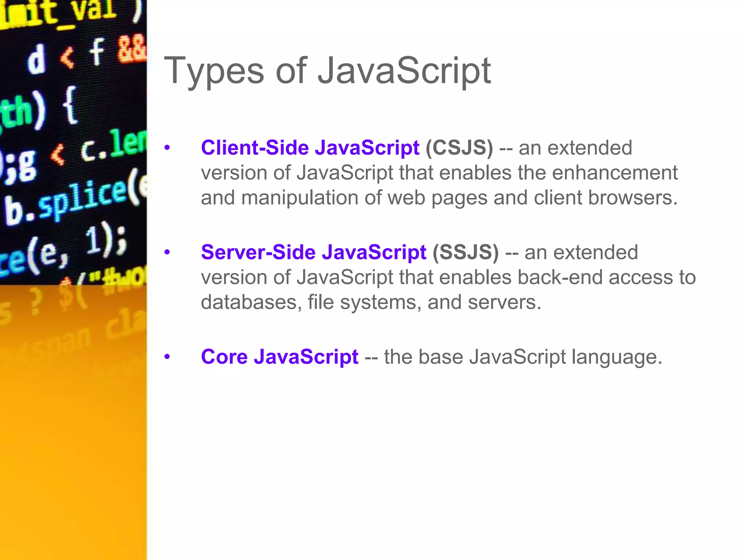Image resolution: width=747 pixels, height=560 pixels.
Task: Click 'the base JavaScript language.' text
Action: coord(523,357)
